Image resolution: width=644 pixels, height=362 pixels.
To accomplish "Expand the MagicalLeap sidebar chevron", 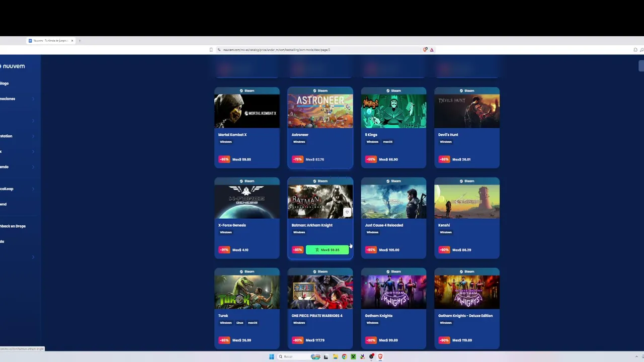I will click(33, 189).
